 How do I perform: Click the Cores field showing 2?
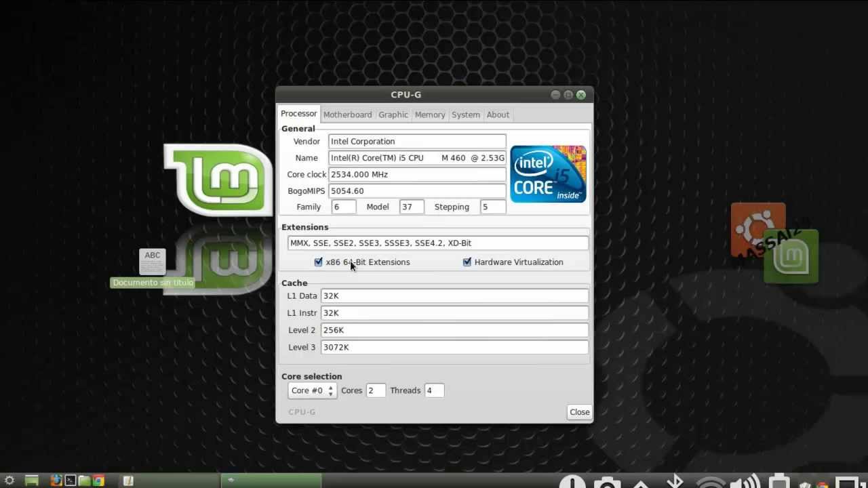click(x=376, y=390)
